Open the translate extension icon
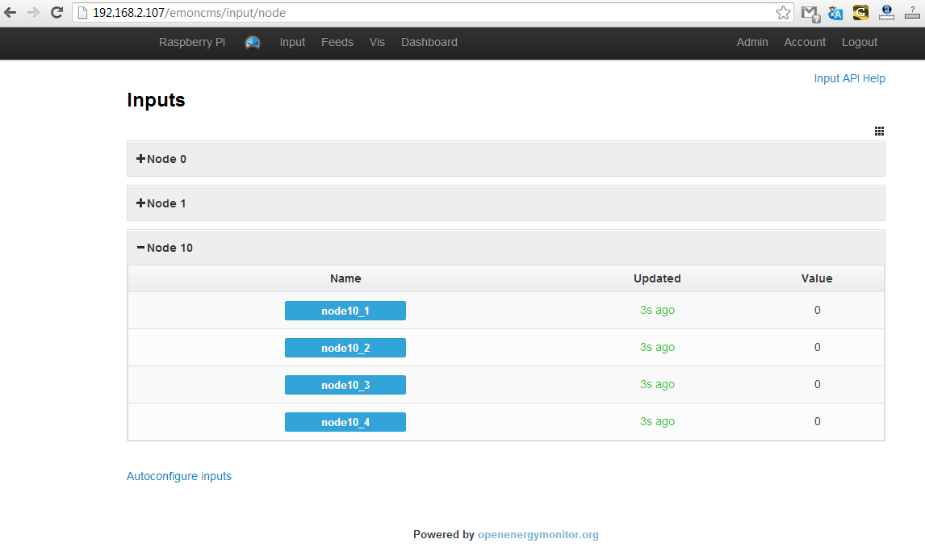The height and width of the screenshot is (560, 925). click(835, 13)
